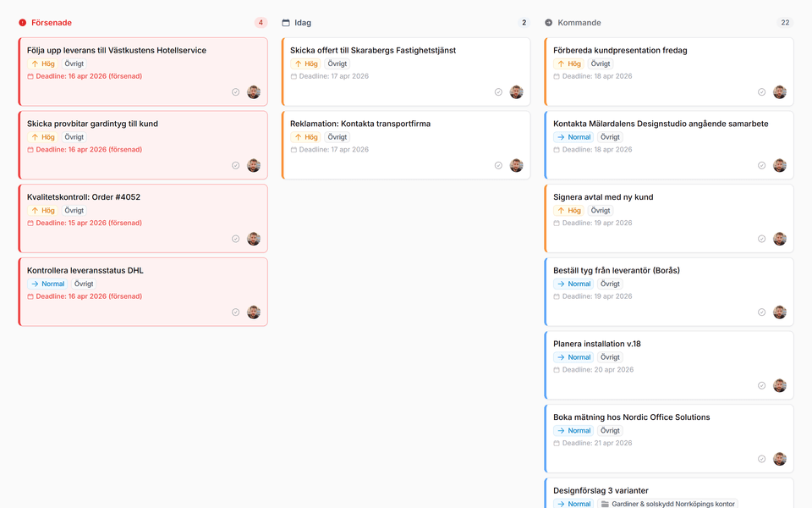Click the arrow icon beside Kommande header
812x508 pixels.
click(x=549, y=23)
